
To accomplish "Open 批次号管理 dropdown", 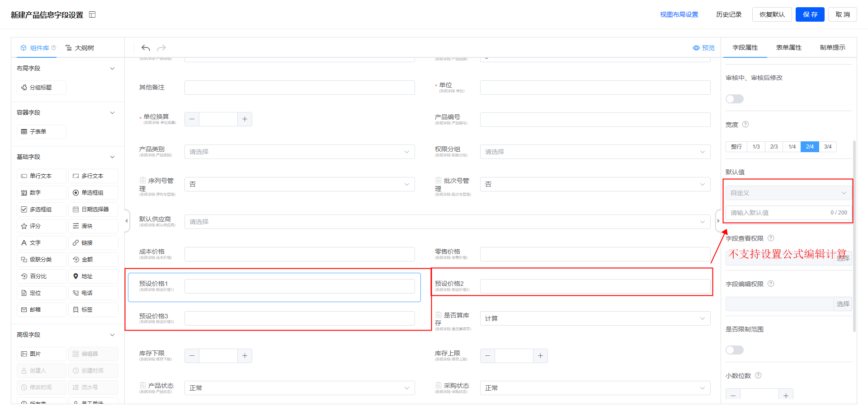I will [x=595, y=184].
